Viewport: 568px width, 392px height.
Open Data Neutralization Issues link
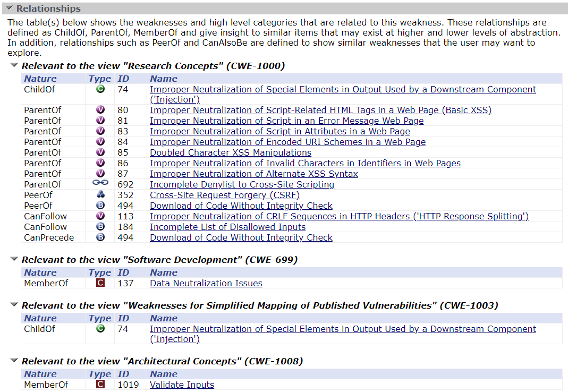click(206, 283)
